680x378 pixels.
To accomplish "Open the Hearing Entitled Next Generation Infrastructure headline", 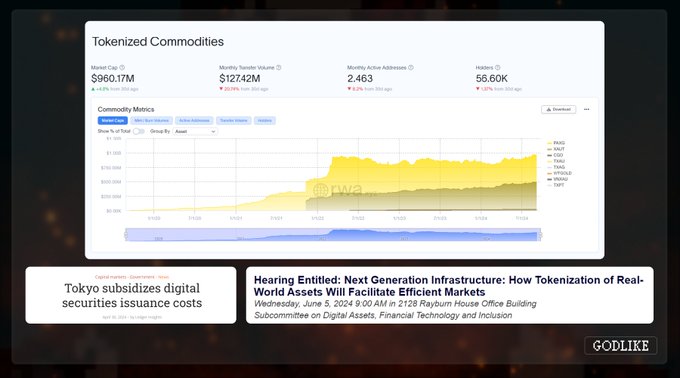I will pyautogui.click(x=448, y=286).
